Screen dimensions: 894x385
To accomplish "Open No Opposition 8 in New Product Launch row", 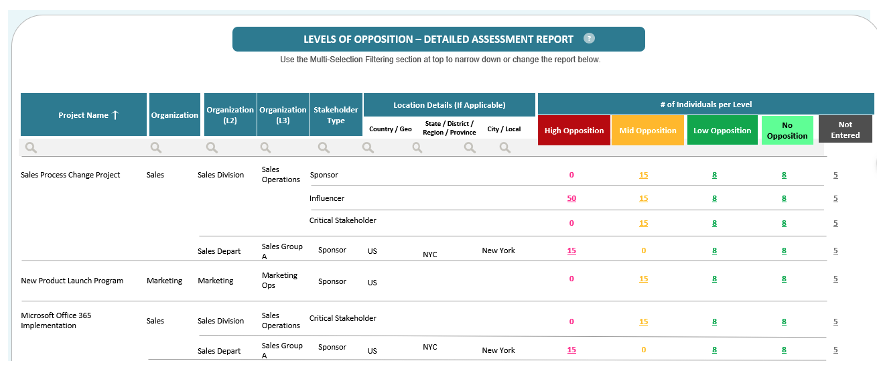I will click(784, 279).
